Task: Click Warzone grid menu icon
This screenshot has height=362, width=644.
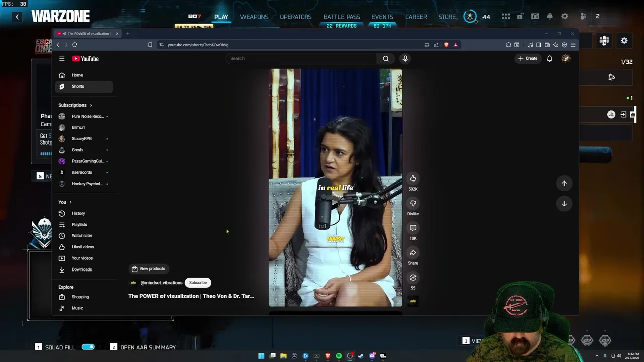Action: (506, 16)
